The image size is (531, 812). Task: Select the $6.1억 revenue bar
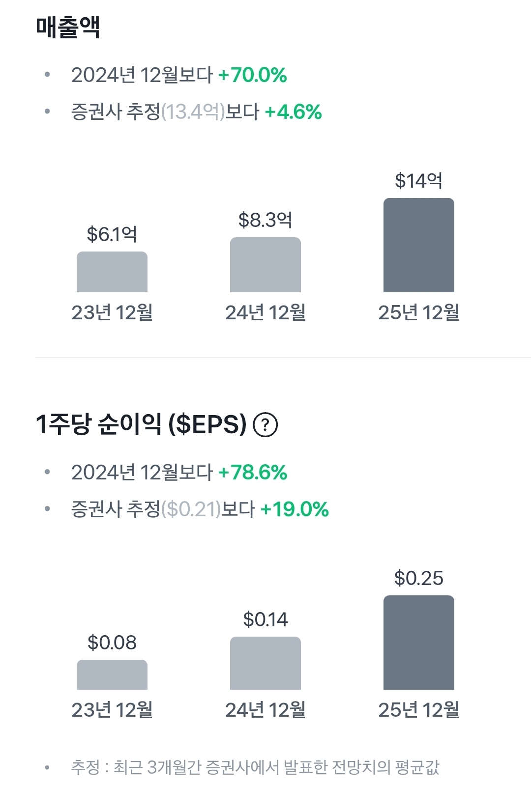pos(112,272)
